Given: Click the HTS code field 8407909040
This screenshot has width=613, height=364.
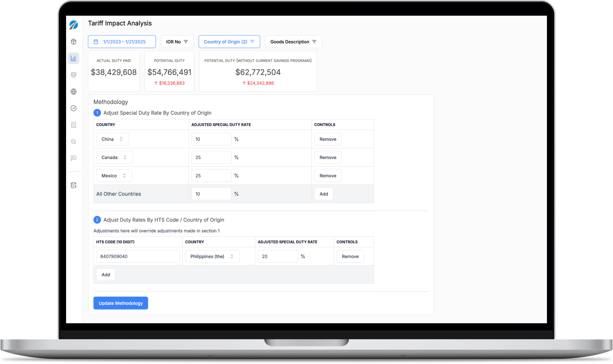Looking at the screenshot, I should pos(138,256).
